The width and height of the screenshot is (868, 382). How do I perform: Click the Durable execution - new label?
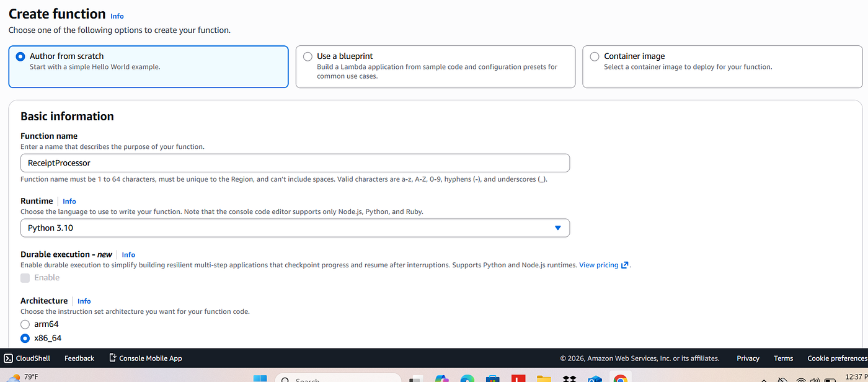pyautogui.click(x=66, y=254)
